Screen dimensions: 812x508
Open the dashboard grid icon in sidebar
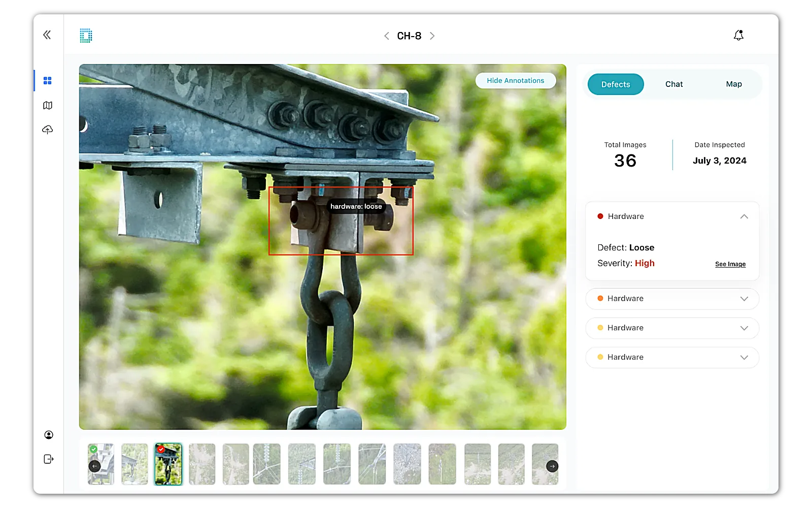click(x=48, y=81)
